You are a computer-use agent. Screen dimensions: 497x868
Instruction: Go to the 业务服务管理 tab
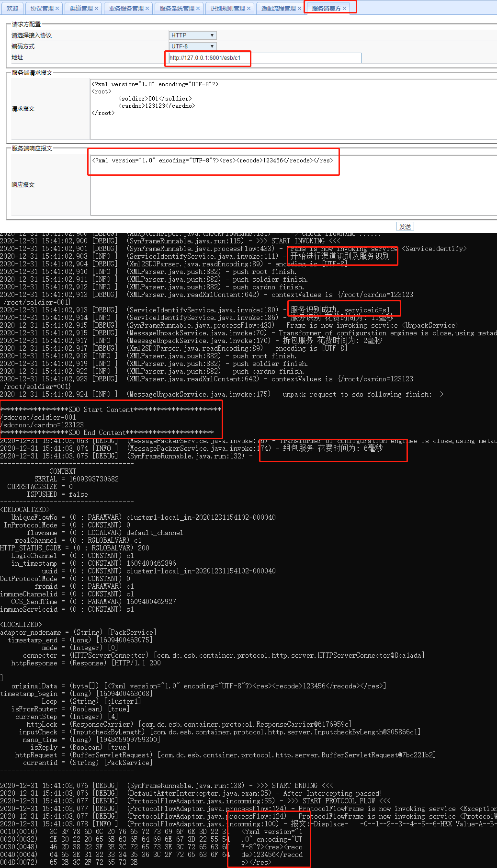pyautogui.click(x=126, y=9)
